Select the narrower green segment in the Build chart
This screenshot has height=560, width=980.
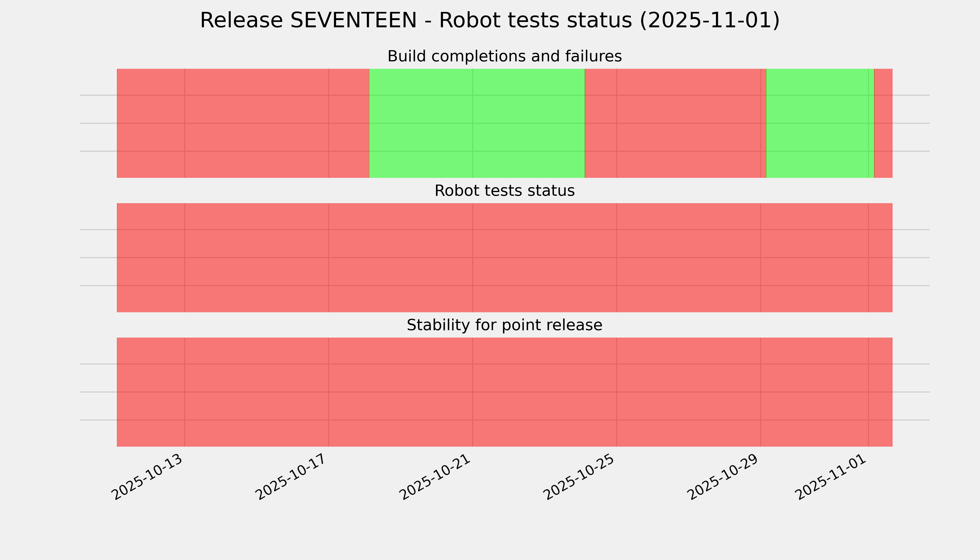click(x=820, y=123)
